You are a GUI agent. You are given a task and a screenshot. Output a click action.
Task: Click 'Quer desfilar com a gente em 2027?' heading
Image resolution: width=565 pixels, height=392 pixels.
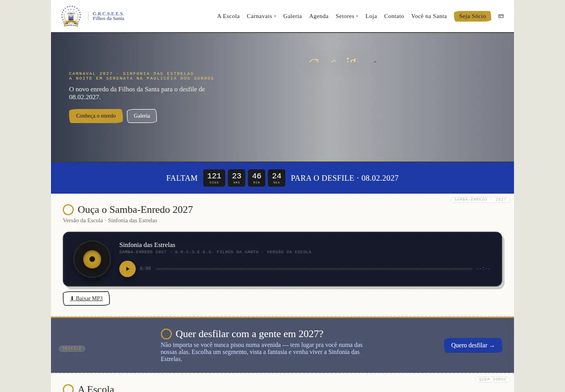(250, 334)
